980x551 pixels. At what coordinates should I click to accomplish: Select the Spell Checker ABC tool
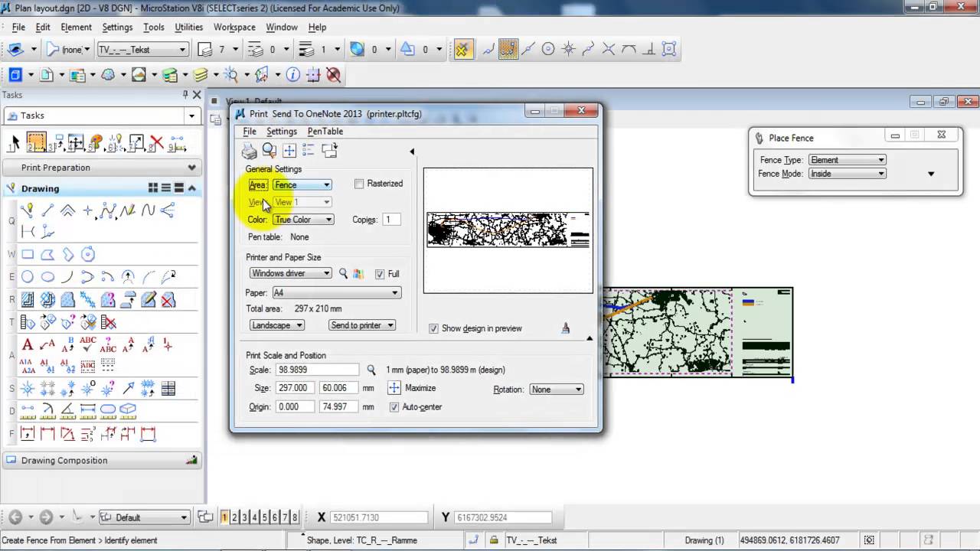pyautogui.click(x=88, y=344)
